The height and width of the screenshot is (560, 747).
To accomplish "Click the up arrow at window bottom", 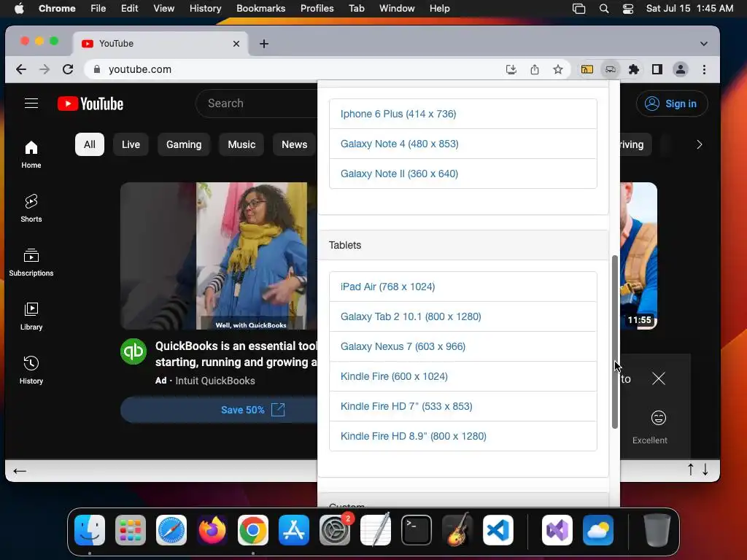I will click(690, 470).
